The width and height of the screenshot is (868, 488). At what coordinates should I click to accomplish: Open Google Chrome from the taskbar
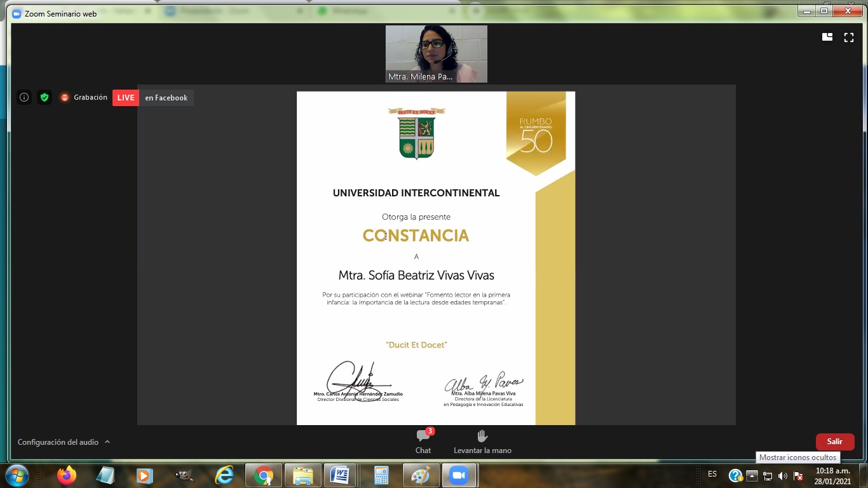(x=263, y=475)
